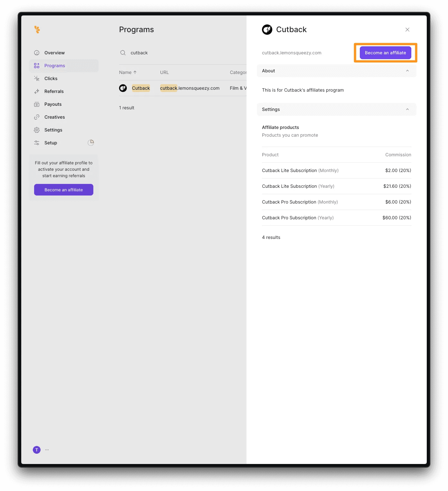Screen dimensions: 448x491
Task: Open Clicks in the sidebar
Action: coord(64,78)
